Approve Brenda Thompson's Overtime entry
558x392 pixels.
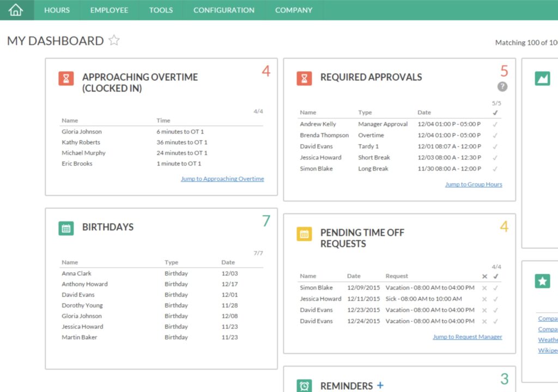pos(495,136)
